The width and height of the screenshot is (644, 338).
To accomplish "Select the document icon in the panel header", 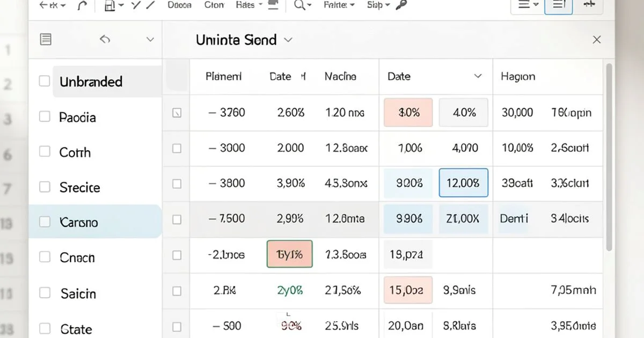I will (x=46, y=39).
